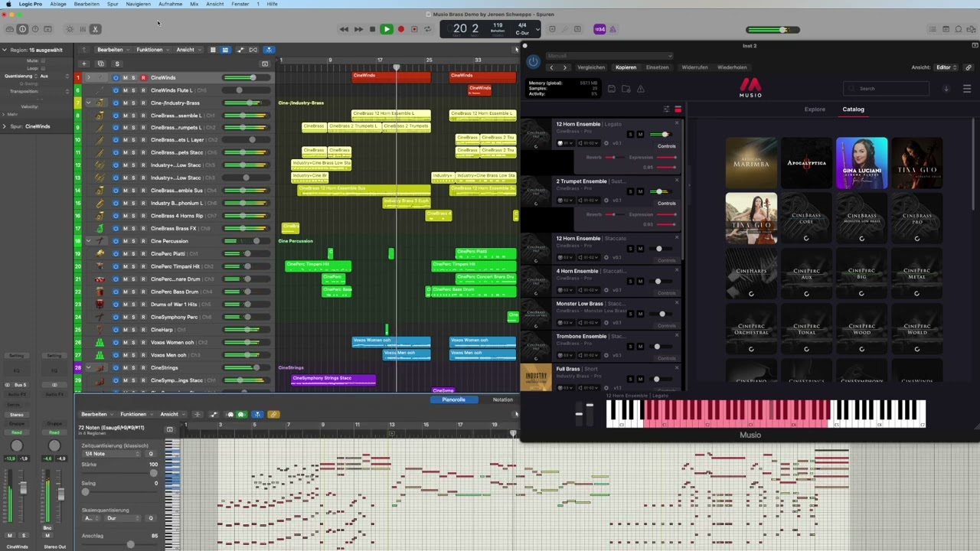
Task: Open Quick Help question mark icon
Action: (34, 29)
